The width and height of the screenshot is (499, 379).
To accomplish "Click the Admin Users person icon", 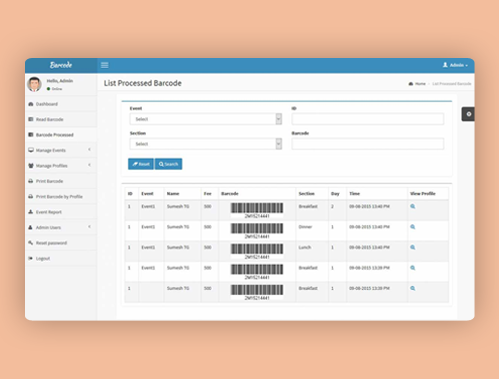I will pyautogui.click(x=31, y=227).
